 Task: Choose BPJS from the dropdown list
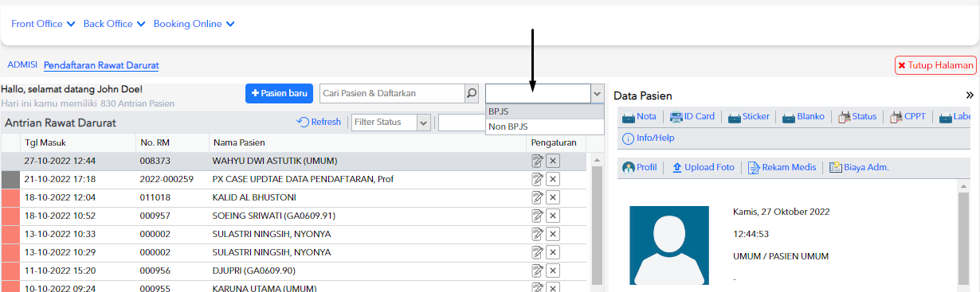pyautogui.click(x=544, y=112)
